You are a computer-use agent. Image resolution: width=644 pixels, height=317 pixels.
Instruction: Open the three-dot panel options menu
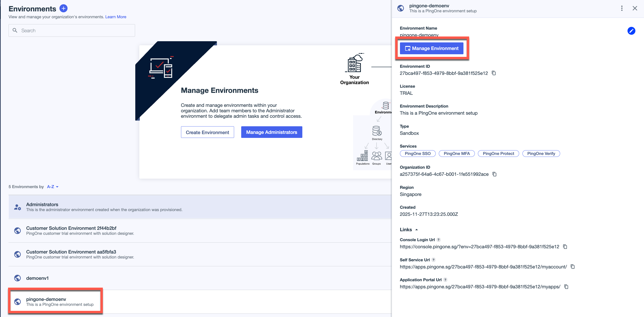pos(621,8)
